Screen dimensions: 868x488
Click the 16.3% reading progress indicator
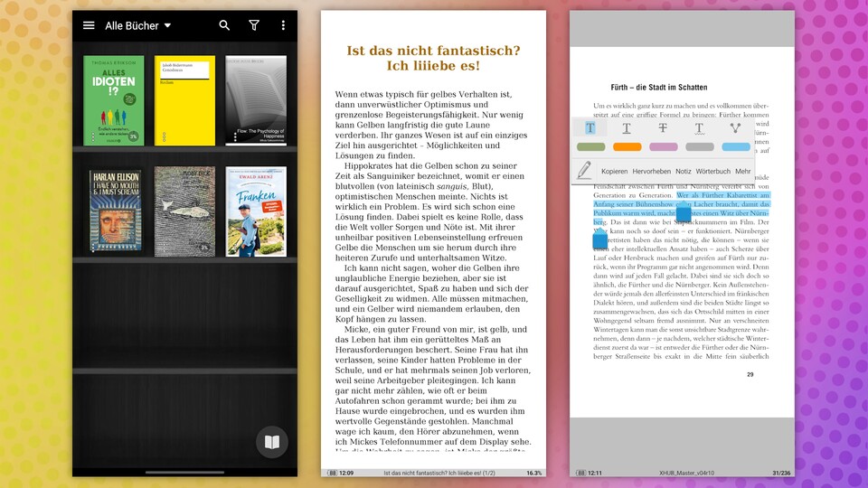pyautogui.click(x=533, y=473)
